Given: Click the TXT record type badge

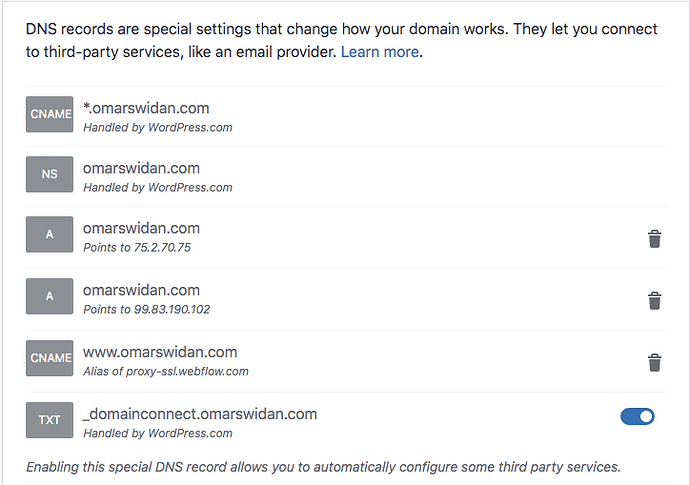Looking at the screenshot, I should [x=49, y=420].
